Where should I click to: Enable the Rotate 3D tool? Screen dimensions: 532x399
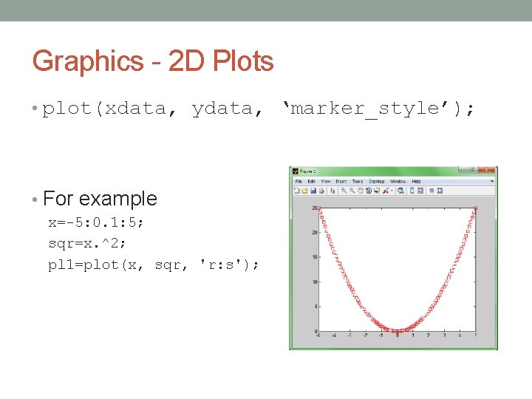[369, 191]
